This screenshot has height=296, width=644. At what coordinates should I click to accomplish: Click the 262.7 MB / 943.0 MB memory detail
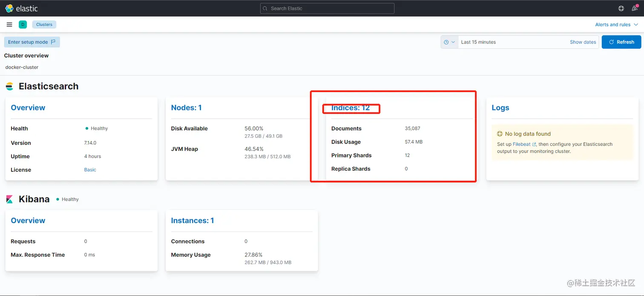click(268, 262)
